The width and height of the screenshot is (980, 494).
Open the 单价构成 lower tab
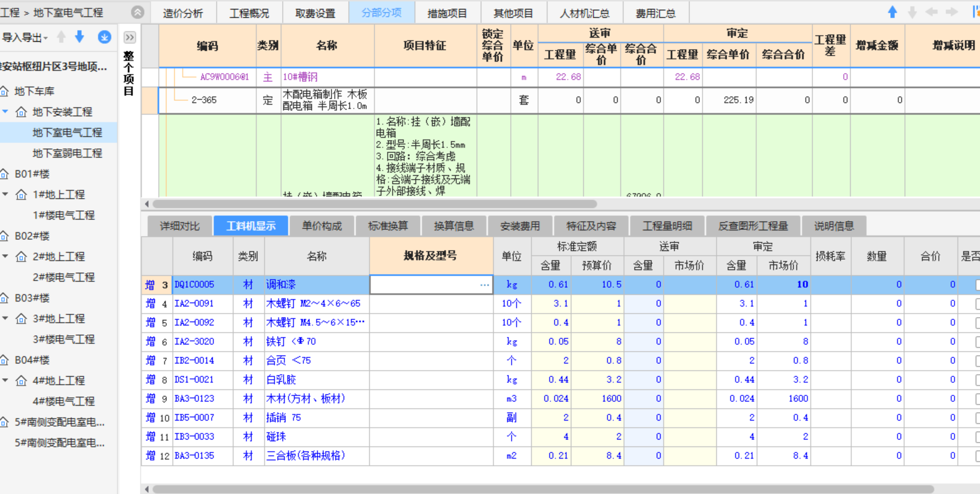pyautogui.click(x=322, y=226)
